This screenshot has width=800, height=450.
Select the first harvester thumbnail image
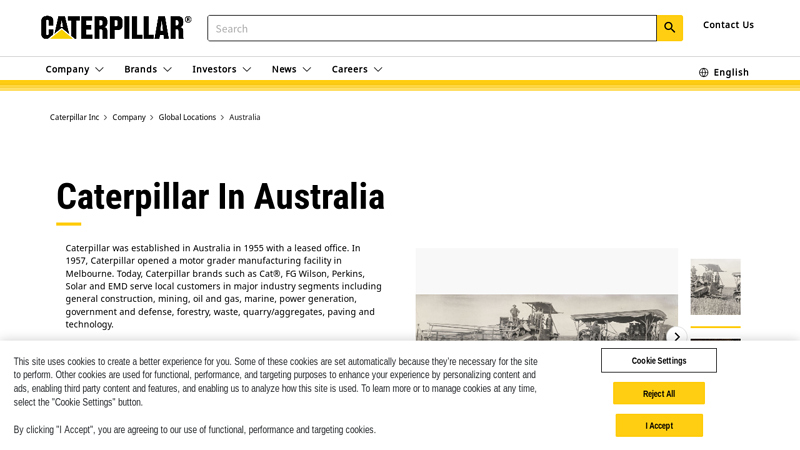pos(715,287)
